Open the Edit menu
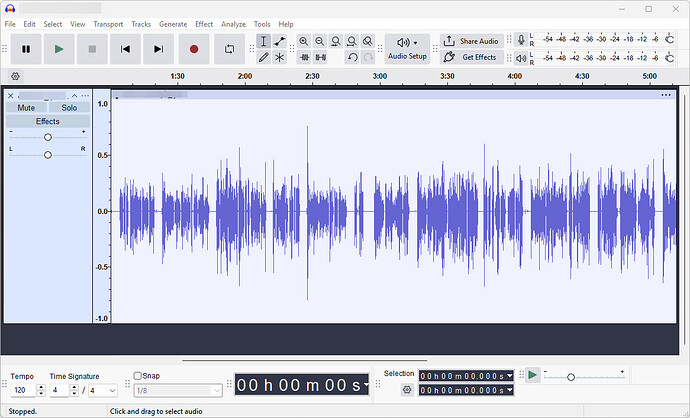The height and width of the screenshot is (418, 690). (29, 24)
